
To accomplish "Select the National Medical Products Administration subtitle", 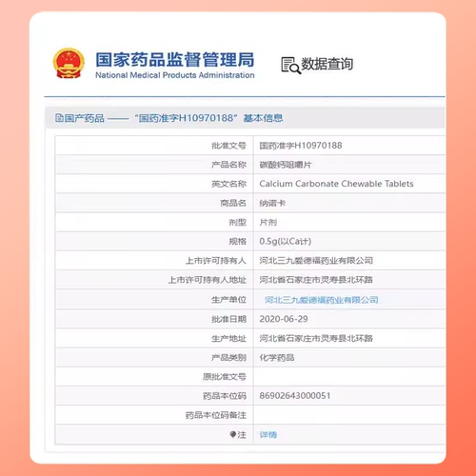I will [x=175, y=75].
